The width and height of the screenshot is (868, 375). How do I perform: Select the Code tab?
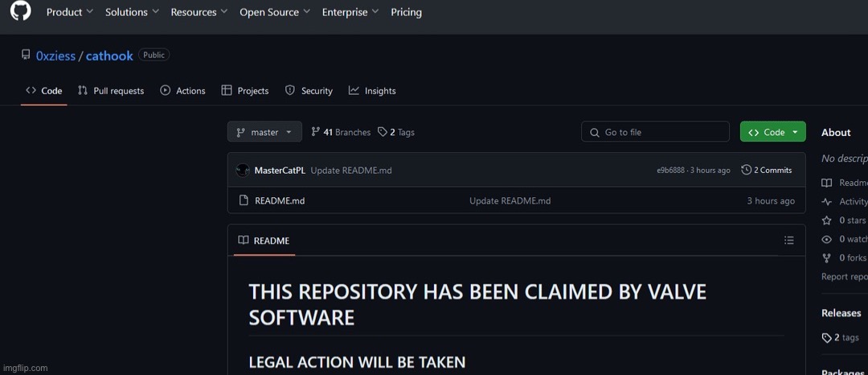[43, 91]
